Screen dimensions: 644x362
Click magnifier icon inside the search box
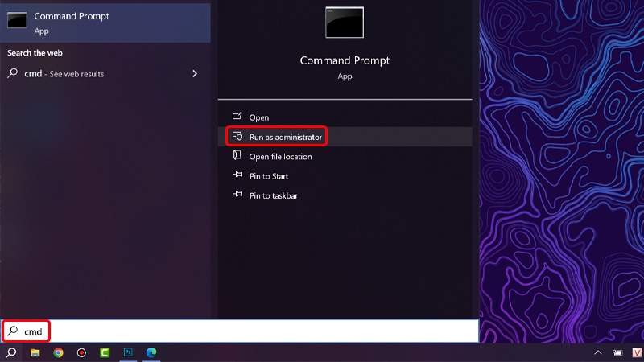13,331
